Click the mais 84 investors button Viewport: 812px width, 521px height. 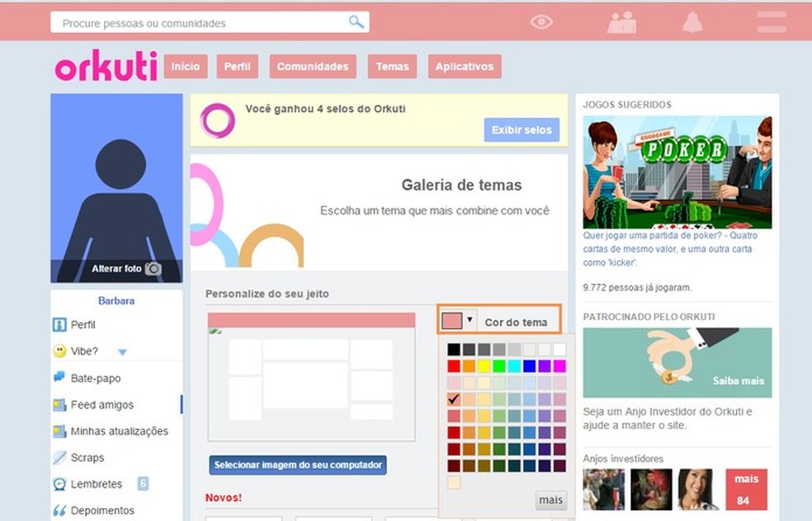746,490
